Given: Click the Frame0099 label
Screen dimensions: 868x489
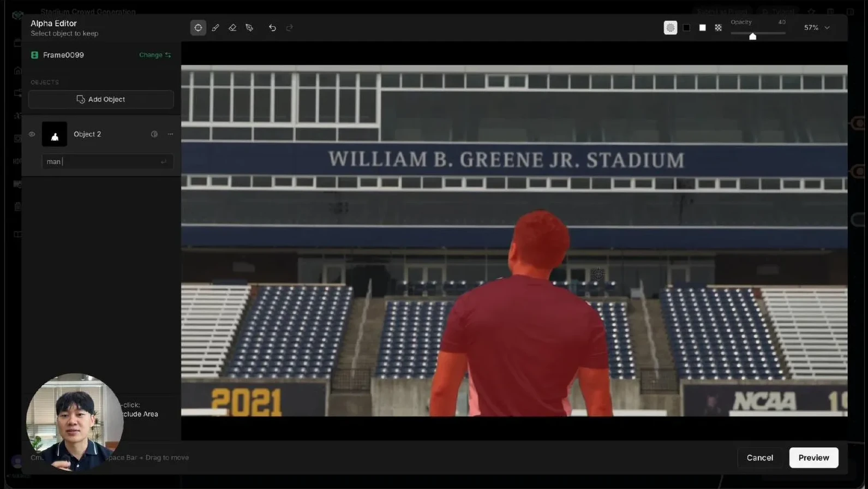Looking at the screenshot, I should coord(63,55).
